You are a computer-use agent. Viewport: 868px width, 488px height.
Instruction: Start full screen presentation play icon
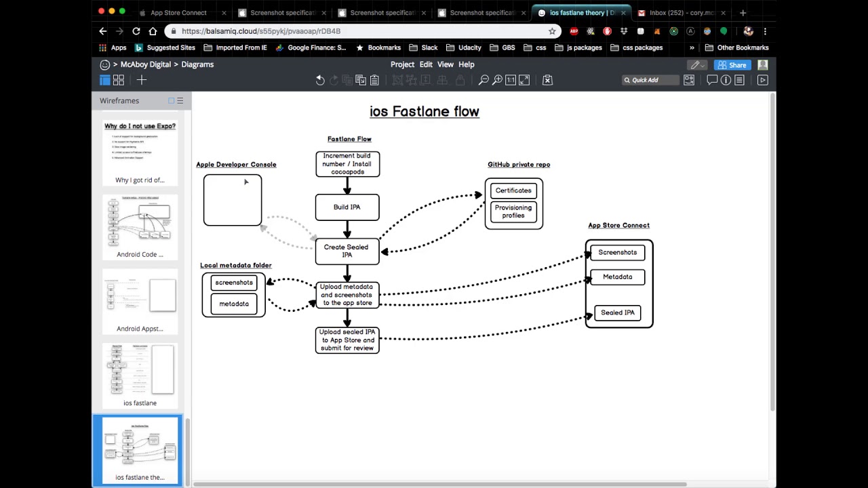[763, 80]
